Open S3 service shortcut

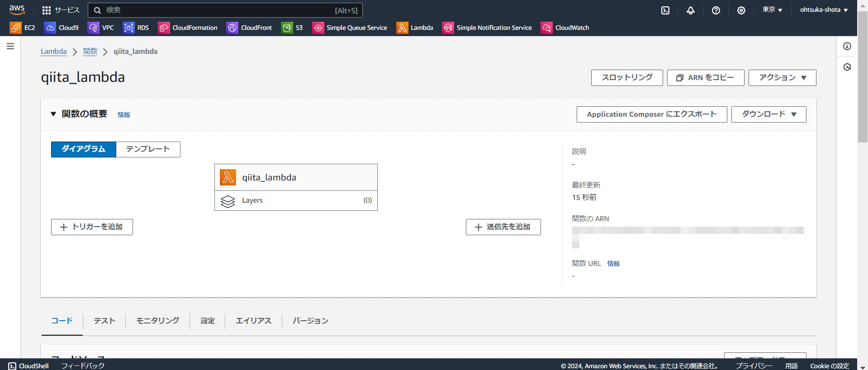coord(292,28)
